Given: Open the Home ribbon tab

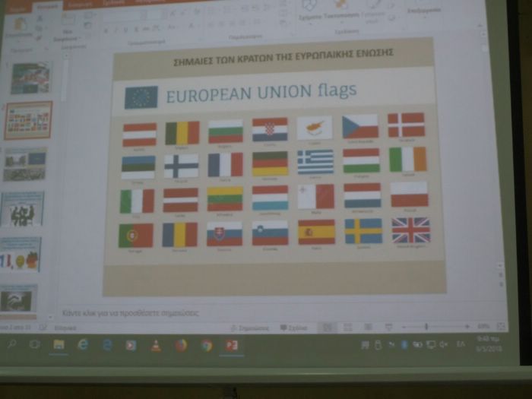Looking at the screenshot, I should click(x=47, y=5).
